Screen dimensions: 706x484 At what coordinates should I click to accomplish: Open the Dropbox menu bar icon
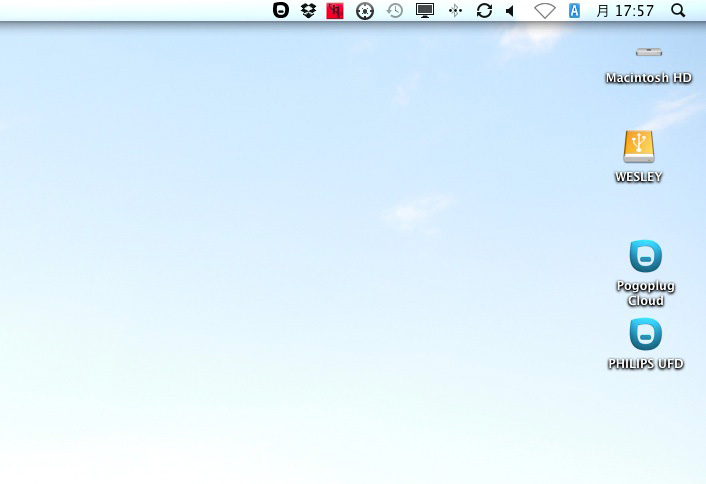click(308, 10)
